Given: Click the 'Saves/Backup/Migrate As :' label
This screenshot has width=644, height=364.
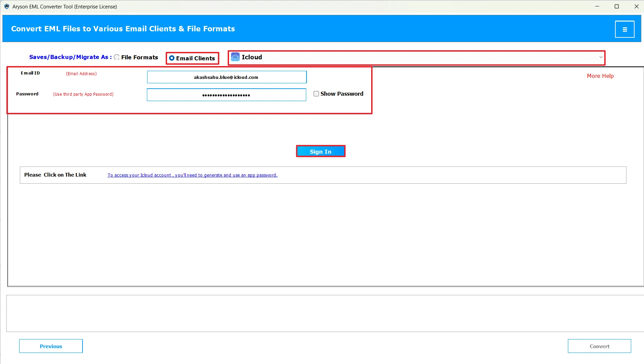Looking at the screenshot, I should click(x=70, y=57).
